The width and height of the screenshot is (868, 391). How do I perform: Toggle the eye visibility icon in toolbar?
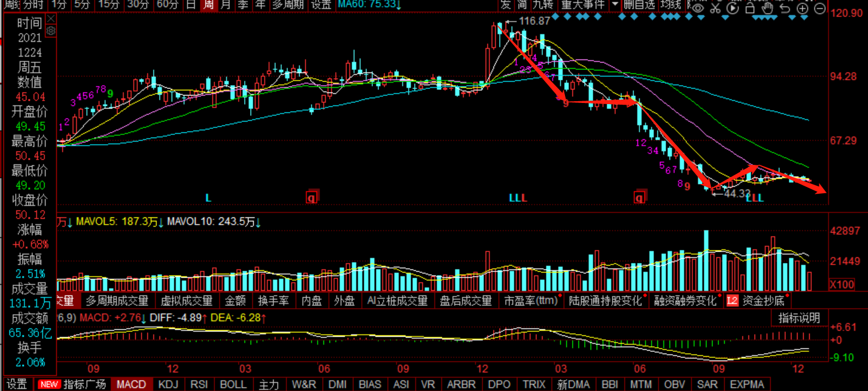[698, 8]
